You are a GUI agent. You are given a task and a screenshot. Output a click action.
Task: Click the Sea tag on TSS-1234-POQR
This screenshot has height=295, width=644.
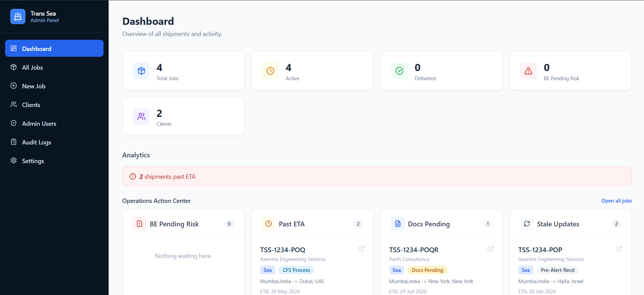397,270
